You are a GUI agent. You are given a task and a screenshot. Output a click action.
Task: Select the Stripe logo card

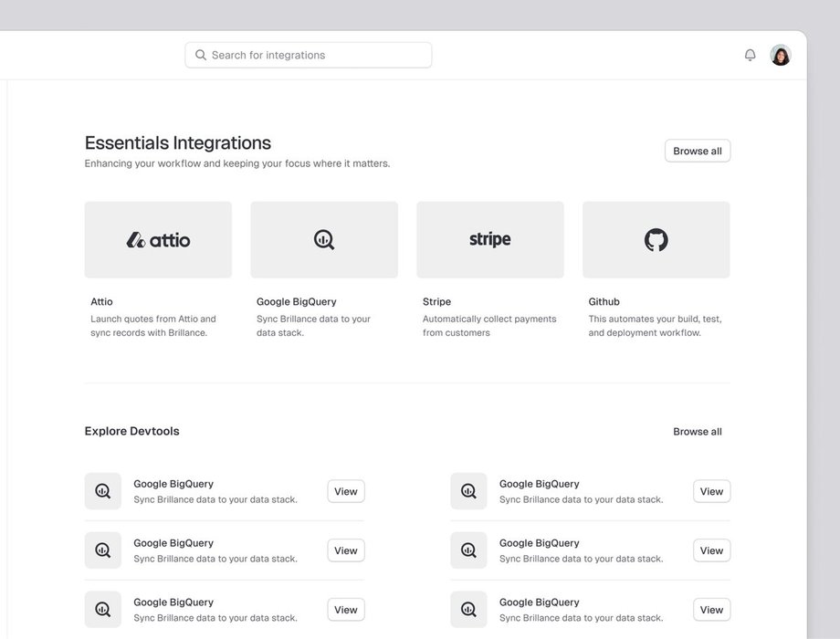(x=490, y=240)
